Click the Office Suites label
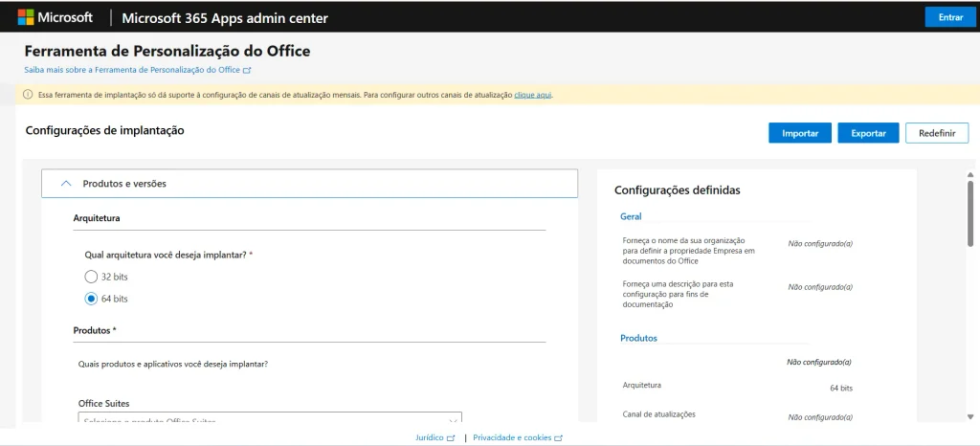Screen dimensions: 980x446 103,404
